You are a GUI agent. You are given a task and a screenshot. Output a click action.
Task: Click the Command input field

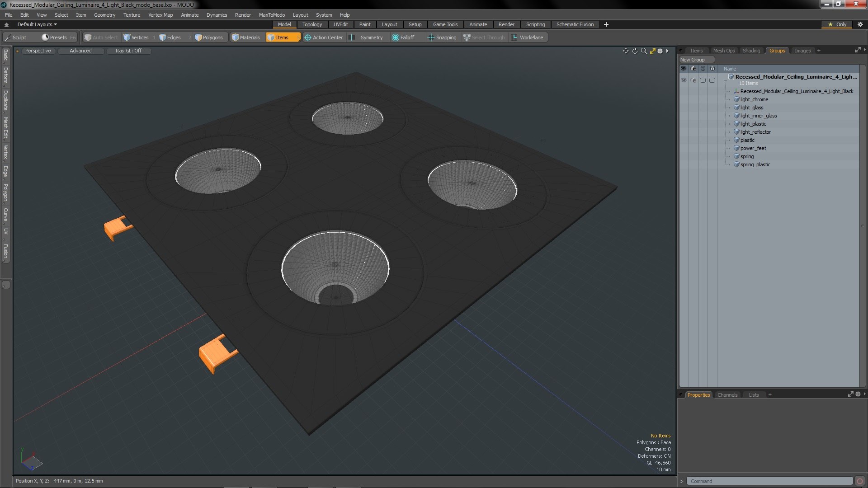[x=769, y=481]
